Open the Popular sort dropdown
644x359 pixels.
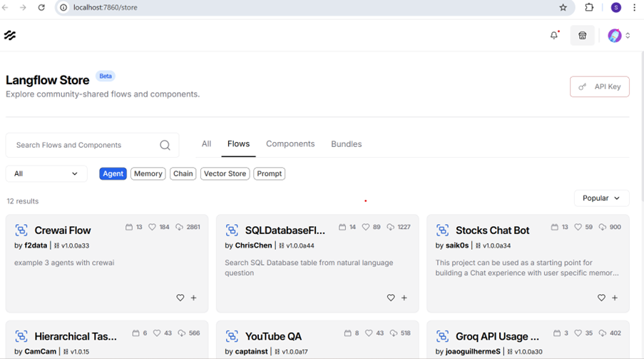coord(601,198)
